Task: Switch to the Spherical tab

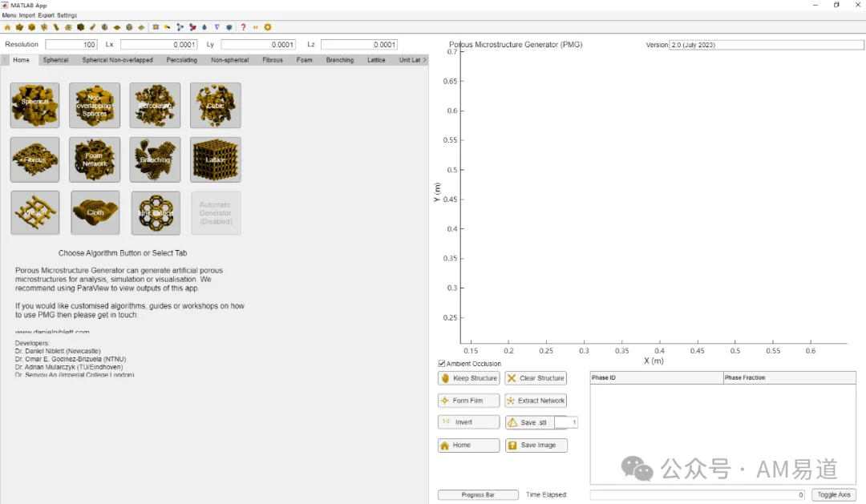Action: tap(56, 59)
